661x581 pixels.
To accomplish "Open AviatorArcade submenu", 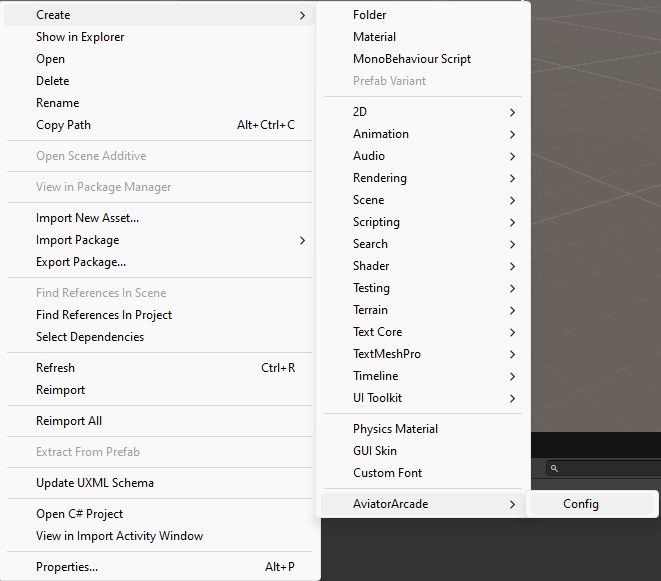I will [x=423, y=504].
